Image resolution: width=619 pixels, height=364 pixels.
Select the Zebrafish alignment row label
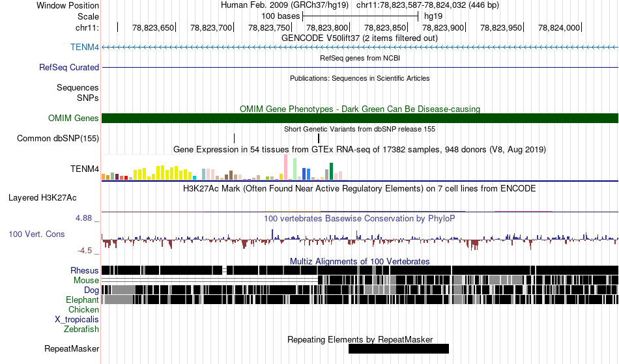click(81, 329)
